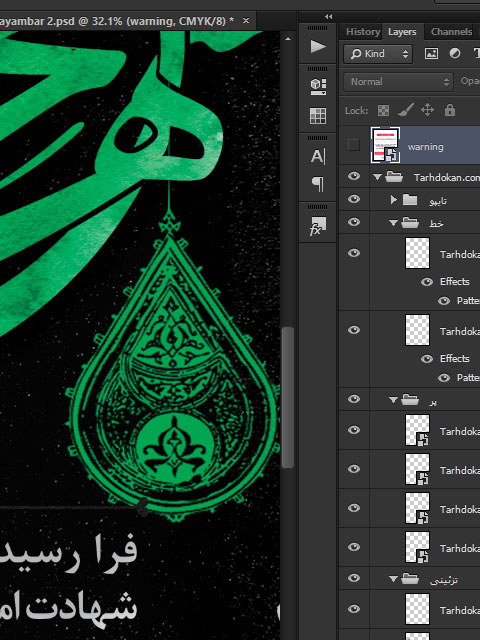Lock all padlock icon
The width and height of the screenshot is (480, 640).
450,110
